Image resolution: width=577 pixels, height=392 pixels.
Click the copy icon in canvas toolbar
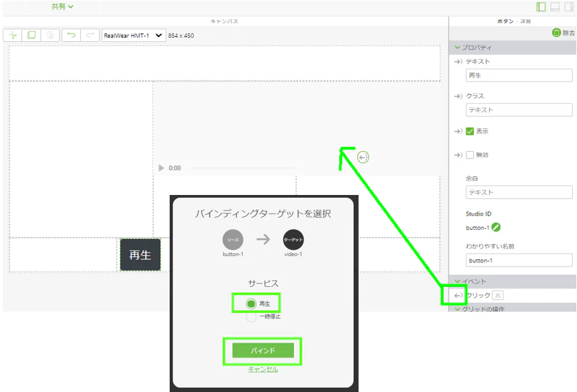[32, 35]
